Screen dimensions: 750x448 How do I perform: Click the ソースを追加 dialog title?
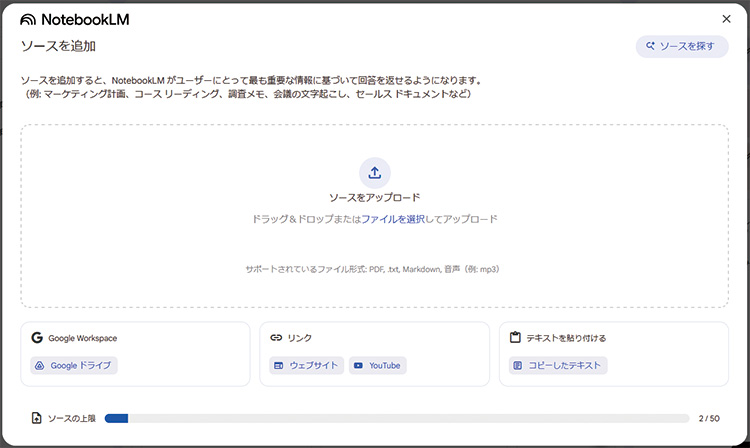pyautogui.click(x=58, y=46)
